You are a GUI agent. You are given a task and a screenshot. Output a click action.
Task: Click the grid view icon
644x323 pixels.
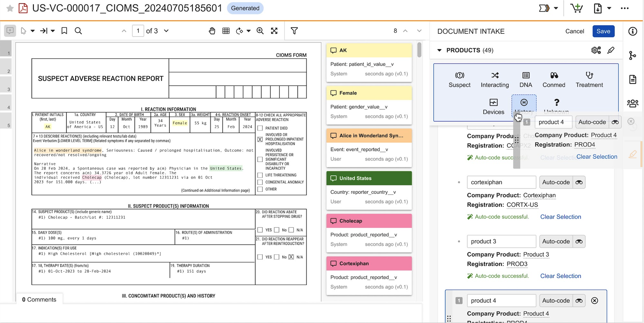[226, 31]
